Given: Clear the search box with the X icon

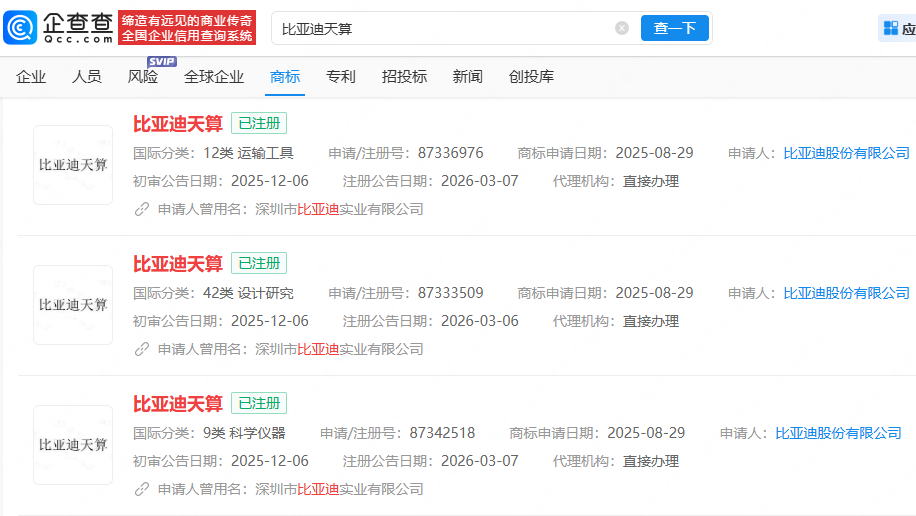Looking at the screenshot, I should 622,28.
